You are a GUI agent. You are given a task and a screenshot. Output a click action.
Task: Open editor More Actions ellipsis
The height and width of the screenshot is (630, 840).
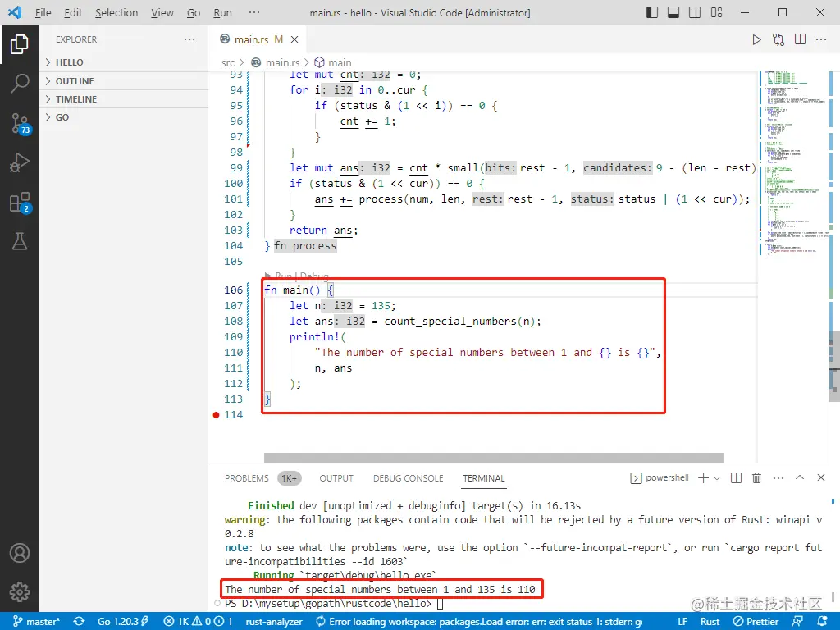click(x=821, y=39)
